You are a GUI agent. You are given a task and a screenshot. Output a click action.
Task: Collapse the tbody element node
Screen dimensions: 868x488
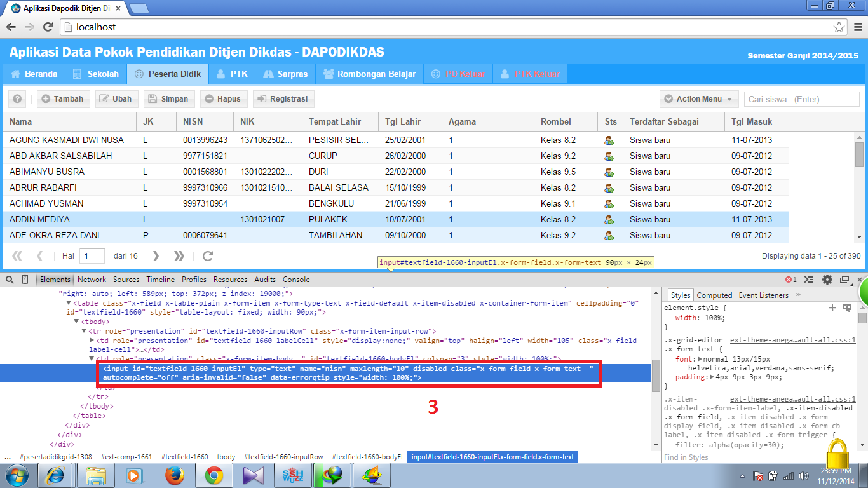click(x=76, y=322)
